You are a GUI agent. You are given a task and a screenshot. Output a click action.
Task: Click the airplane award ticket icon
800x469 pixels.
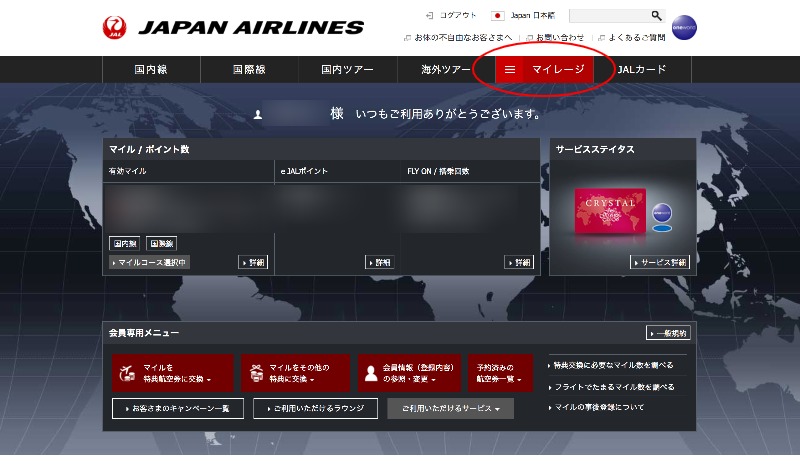pyautogui.click(x=127, y=373)
